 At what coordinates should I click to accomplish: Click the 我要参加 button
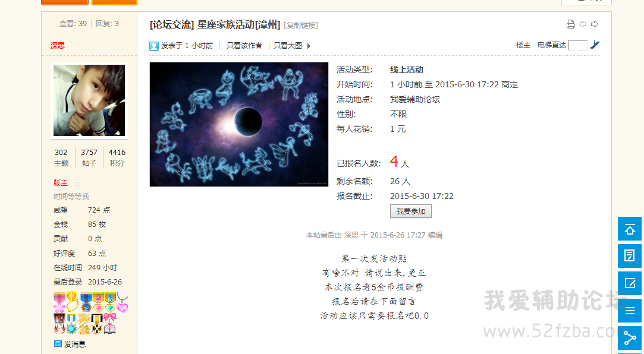tap(411, 211)
